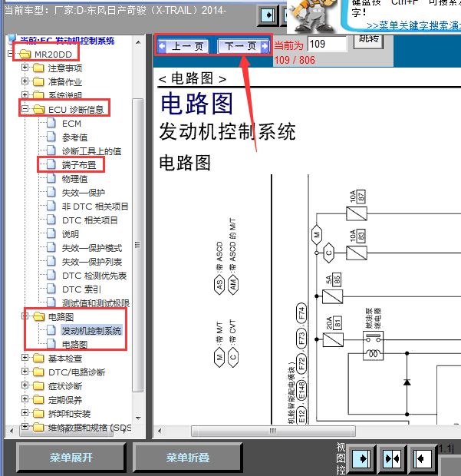Image resolution: width=461 pixels, height=476 pixels.
Task: Open the ECM page in tree
Action: (x=71, y=124)
